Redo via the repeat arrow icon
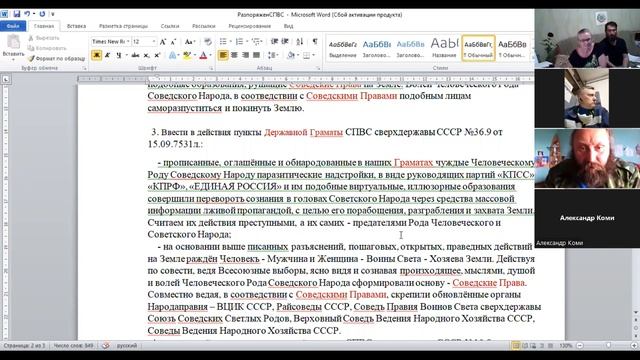The height and width of the screenshot is (360, 640). coord(42,14)
